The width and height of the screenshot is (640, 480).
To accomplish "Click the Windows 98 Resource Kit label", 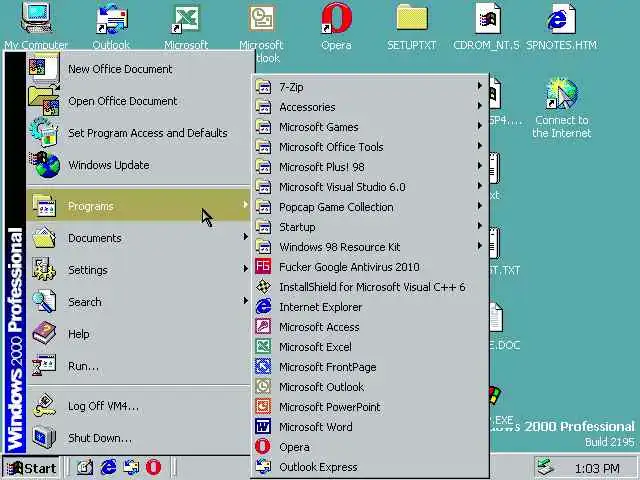I will pos(340,247).
